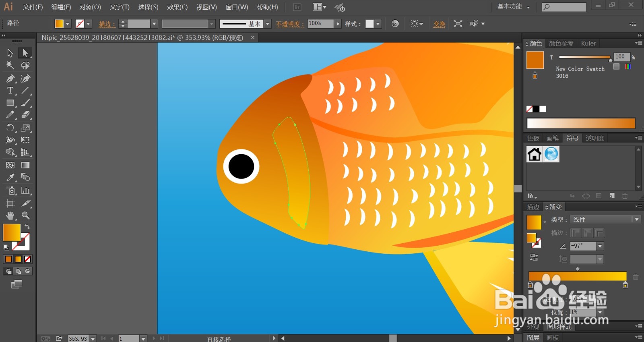Select the Pencil tool
The image size is (644, 342).
(10, 115)
